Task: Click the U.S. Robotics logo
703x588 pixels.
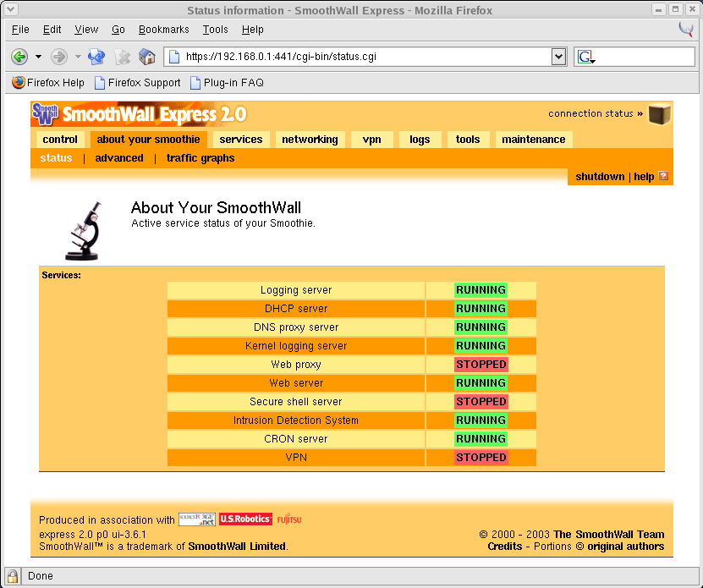Action: point(245,519)
